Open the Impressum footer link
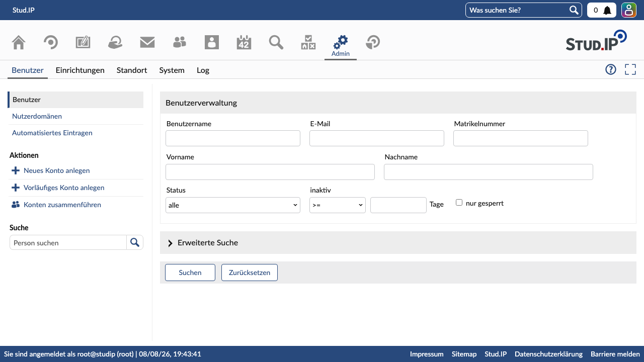Viewport: 644px width, 362px height. point(427,354)
